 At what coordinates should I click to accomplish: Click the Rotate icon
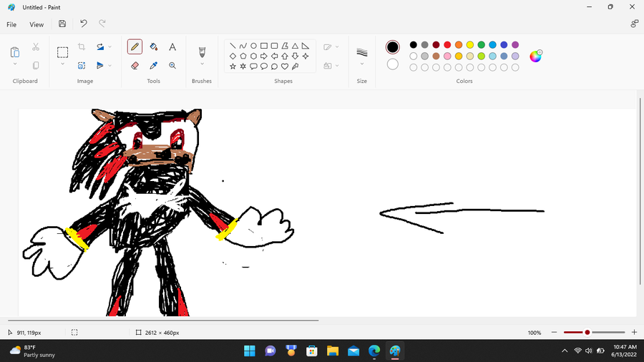point(100,47)
